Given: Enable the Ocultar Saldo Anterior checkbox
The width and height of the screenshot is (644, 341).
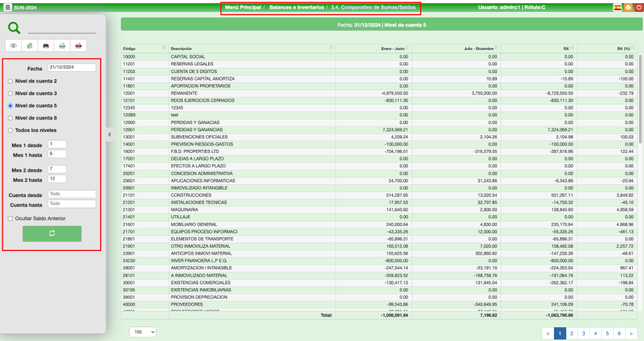Looking at the screenshot, I should point(10,218).
